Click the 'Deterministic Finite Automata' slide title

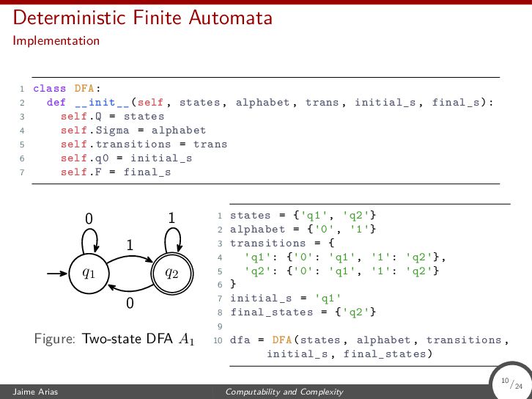coord(142,18)
